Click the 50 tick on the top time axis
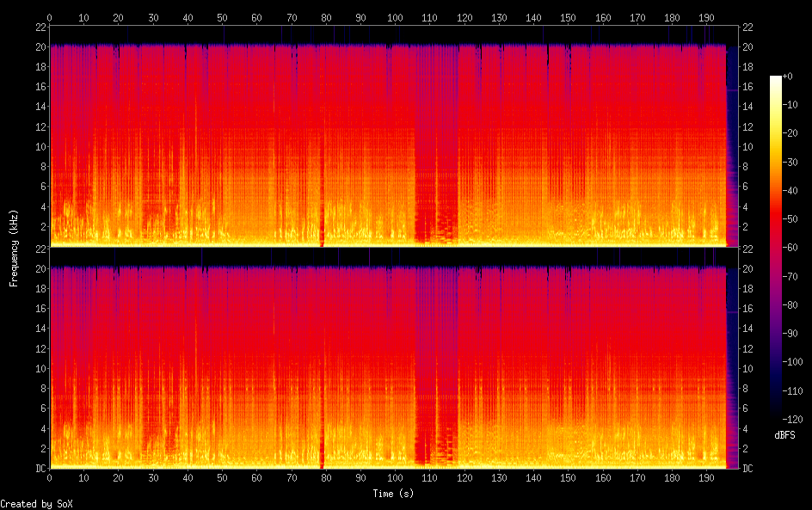This screenshot has height=510, width=812. click(222, 17)
